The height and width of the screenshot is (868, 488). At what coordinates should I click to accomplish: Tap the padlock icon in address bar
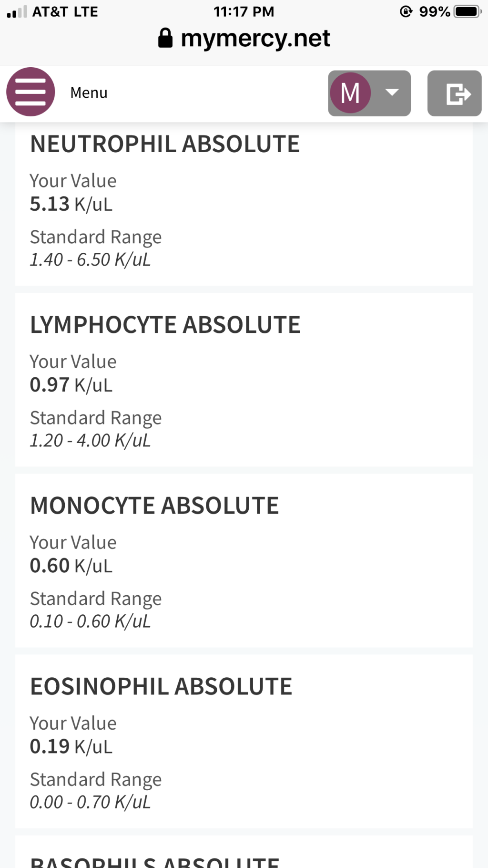click(x=165, y=38)
